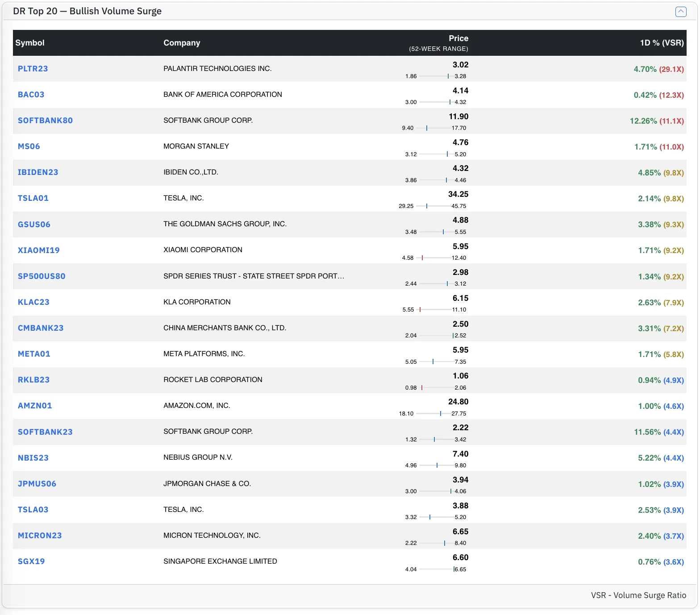Screen dimensions: 700x615
Task: Click the VSR - Volume Surge Ratio footnote
Action: pyautogui.click(x=638, y=595)
